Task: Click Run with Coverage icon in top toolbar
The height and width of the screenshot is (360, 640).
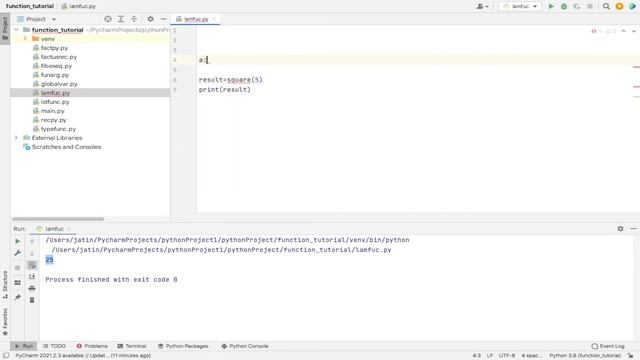Action: coord(577,6)
